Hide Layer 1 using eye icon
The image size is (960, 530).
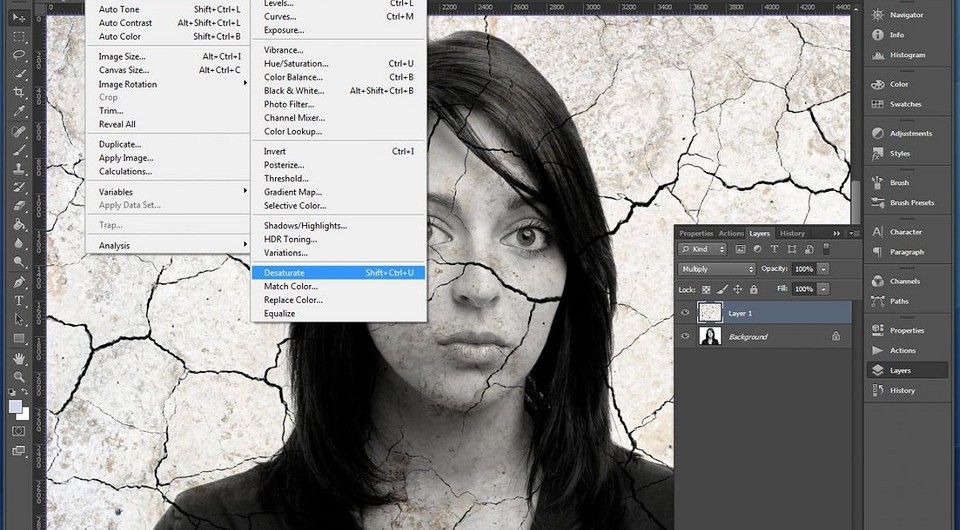(686, 313)
